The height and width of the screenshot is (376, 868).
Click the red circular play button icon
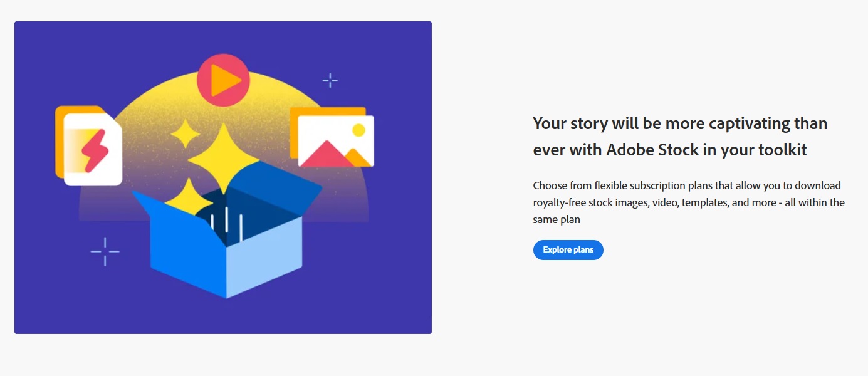(x=223, y=80)
